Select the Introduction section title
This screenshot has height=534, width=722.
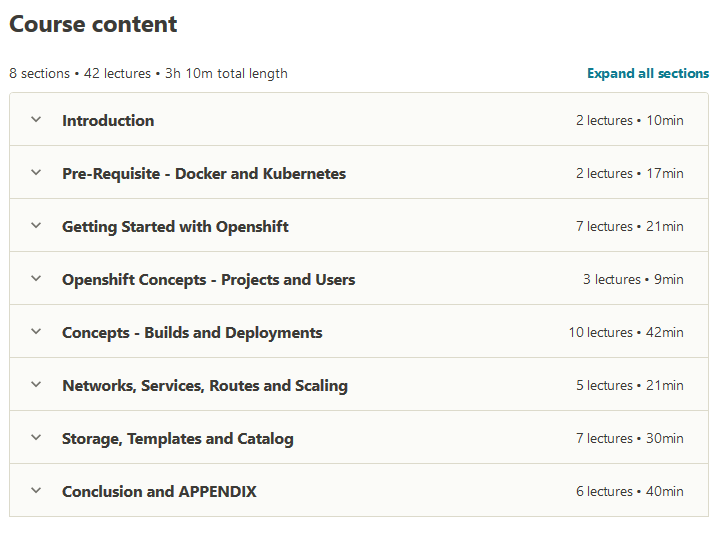(x=108, y=121)
